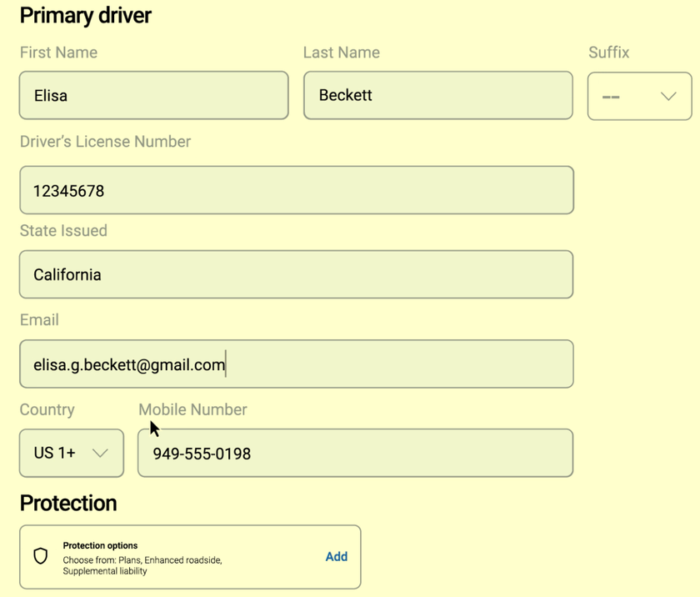This screenshot has width=700, height=597.
Task: Click the Suffix label above the dropdown
Action: pos(608,53)
